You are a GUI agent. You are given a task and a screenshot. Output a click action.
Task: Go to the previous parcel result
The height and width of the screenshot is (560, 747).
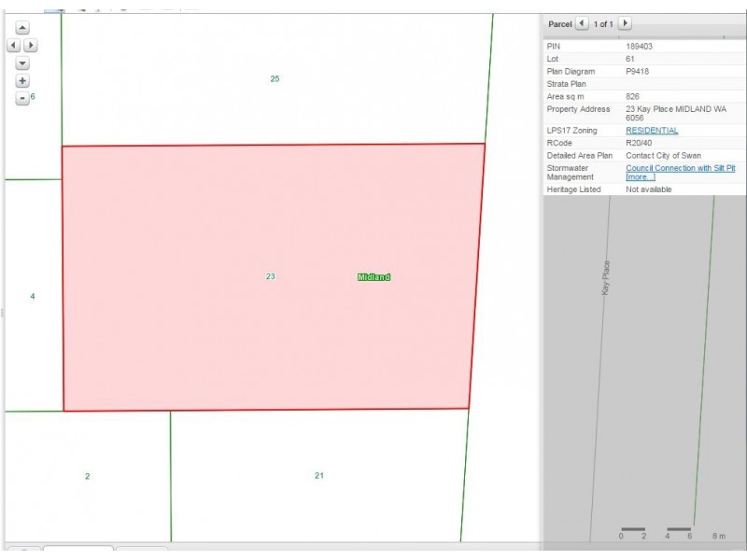click(x=582, y=23)
